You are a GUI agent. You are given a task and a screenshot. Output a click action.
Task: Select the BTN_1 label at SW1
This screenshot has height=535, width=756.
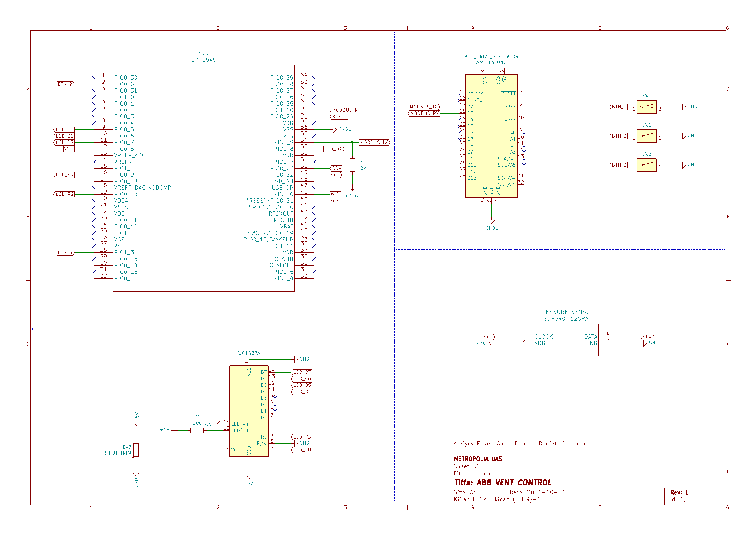click(x=619, y=107)
